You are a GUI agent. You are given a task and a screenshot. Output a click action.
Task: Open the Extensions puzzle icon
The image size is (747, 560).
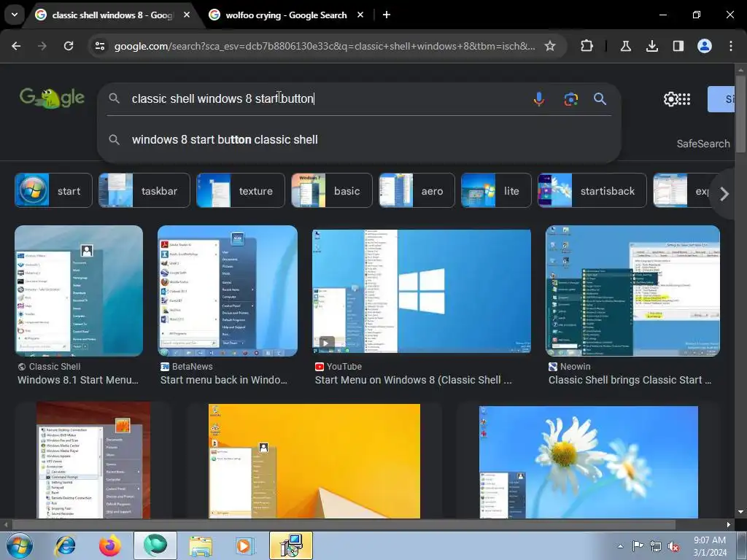[587, 46]
